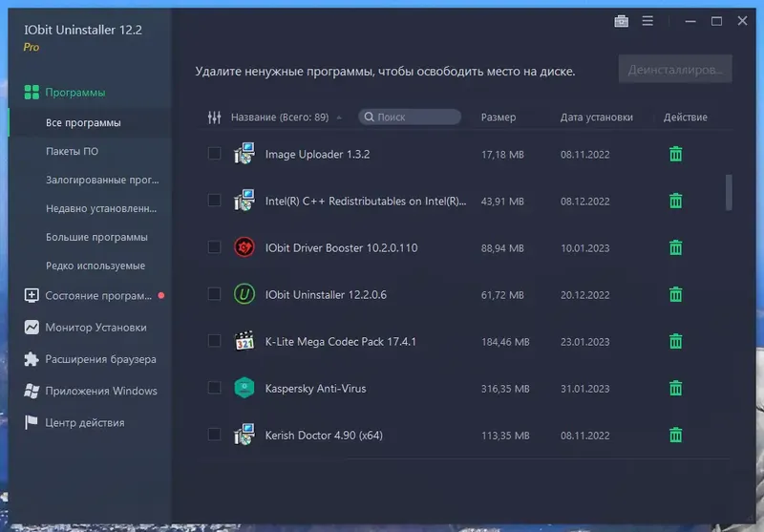
Task: Click the red notification dot by Состояние программ
Action: coord(161,295)
